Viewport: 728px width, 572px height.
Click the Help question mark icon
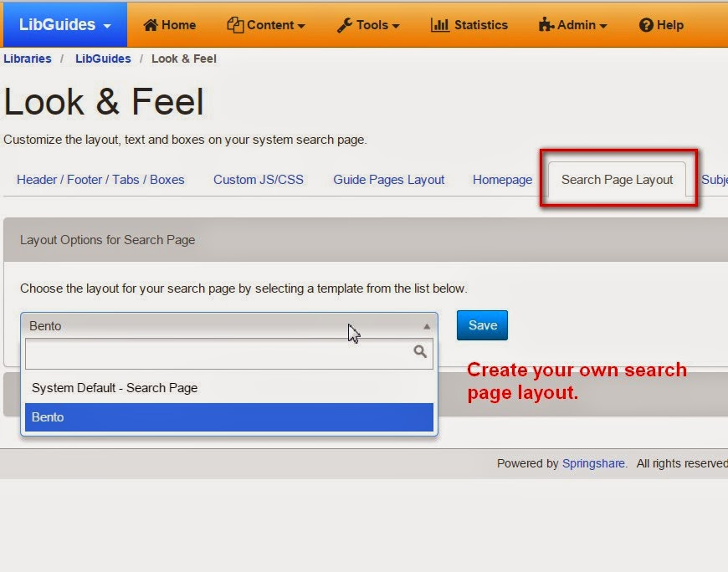(646, 25)
